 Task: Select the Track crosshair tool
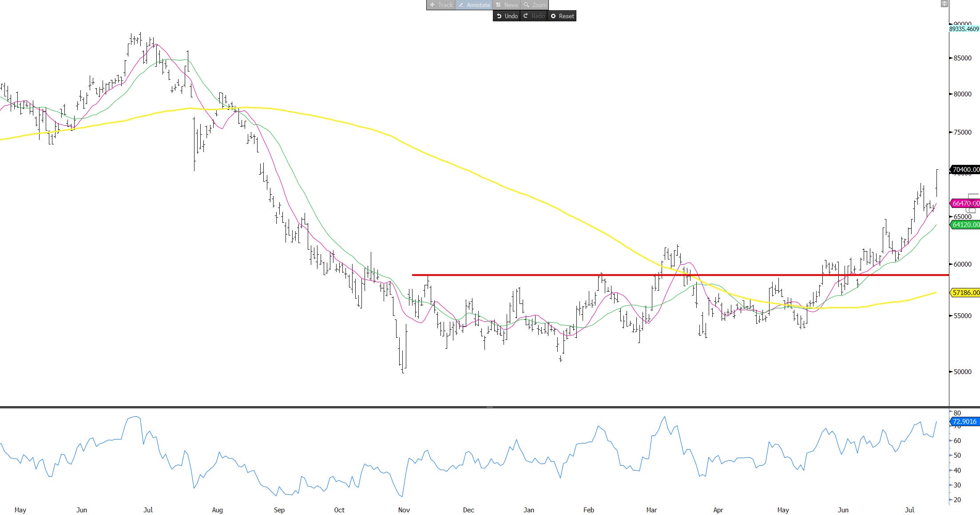441,5
